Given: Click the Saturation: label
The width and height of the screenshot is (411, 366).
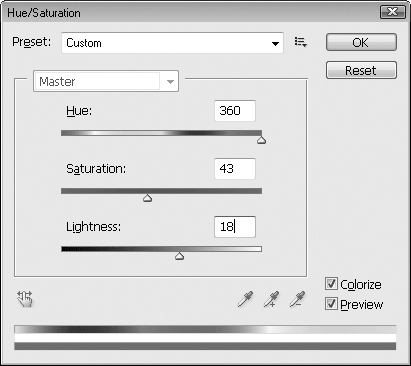Looking at the screenshot, I should tap(96, 169).
